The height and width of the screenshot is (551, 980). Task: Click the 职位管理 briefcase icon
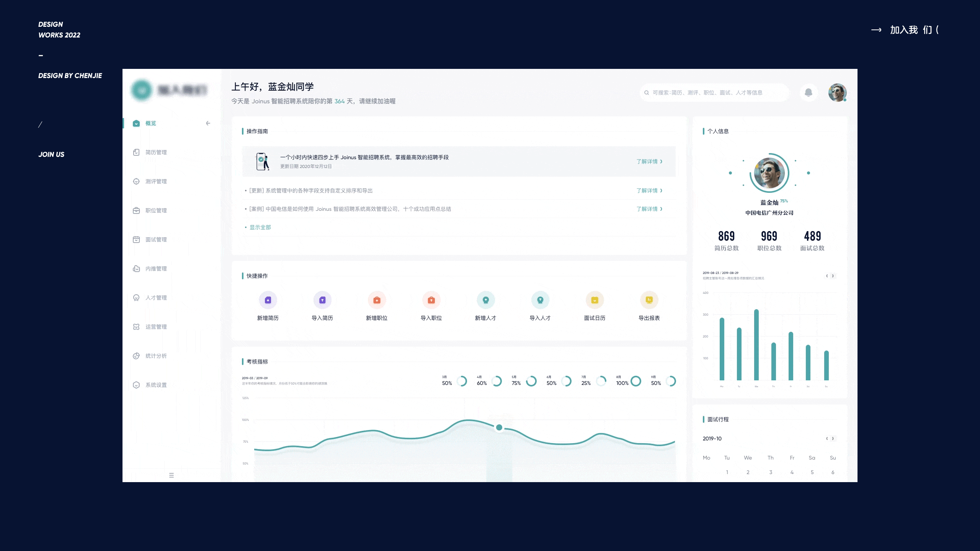click(x=136, y=210)
